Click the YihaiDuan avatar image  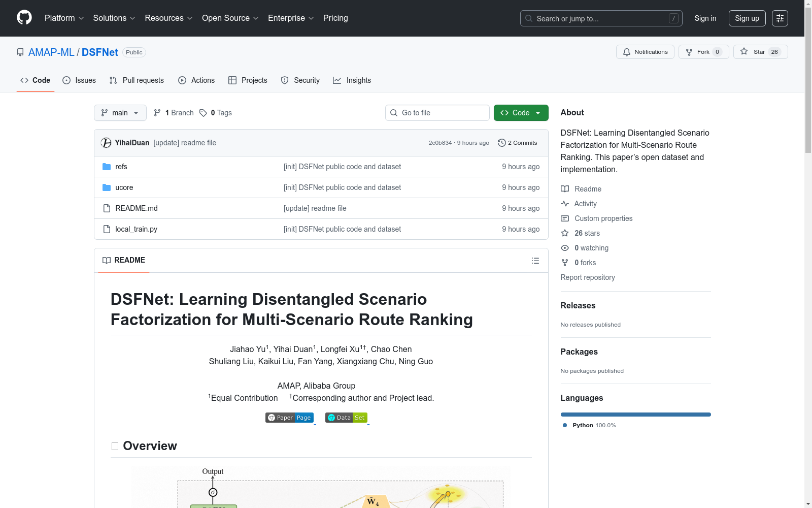106,143
